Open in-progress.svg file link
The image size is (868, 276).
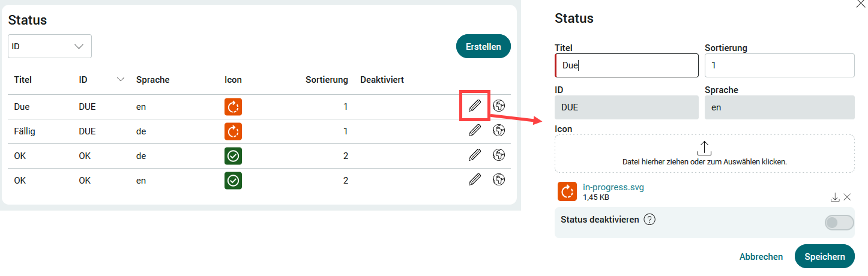(x=613, y=187)
